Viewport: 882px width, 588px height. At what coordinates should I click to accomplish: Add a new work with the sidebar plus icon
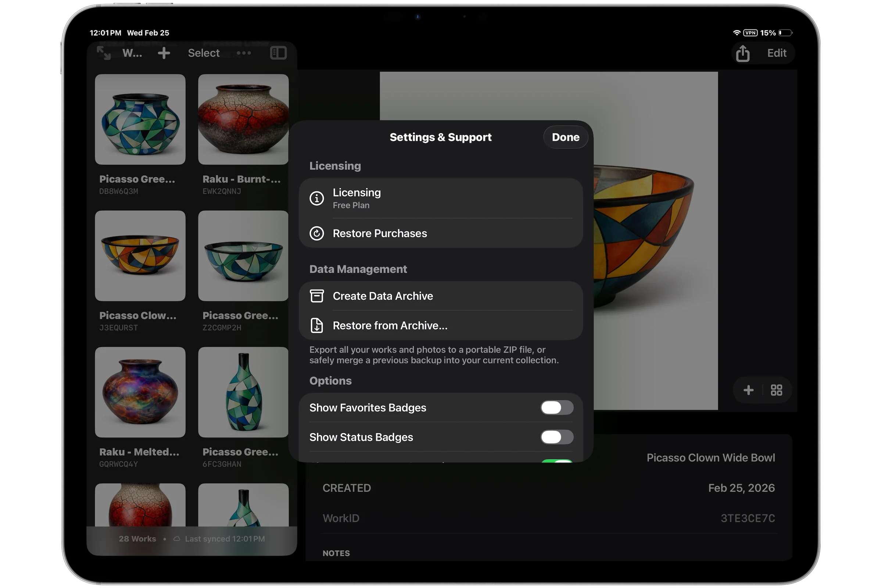point(164,53)
